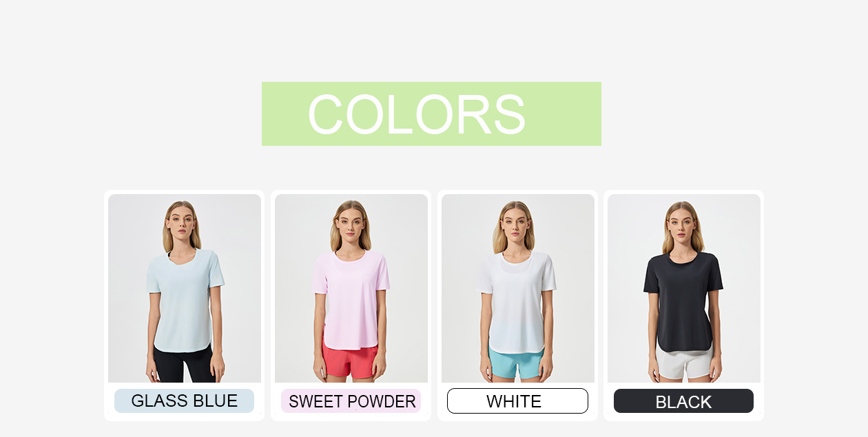Choose the WHITE color label
The height and width of the screenshot is (437, 868).
coord(517,401)
